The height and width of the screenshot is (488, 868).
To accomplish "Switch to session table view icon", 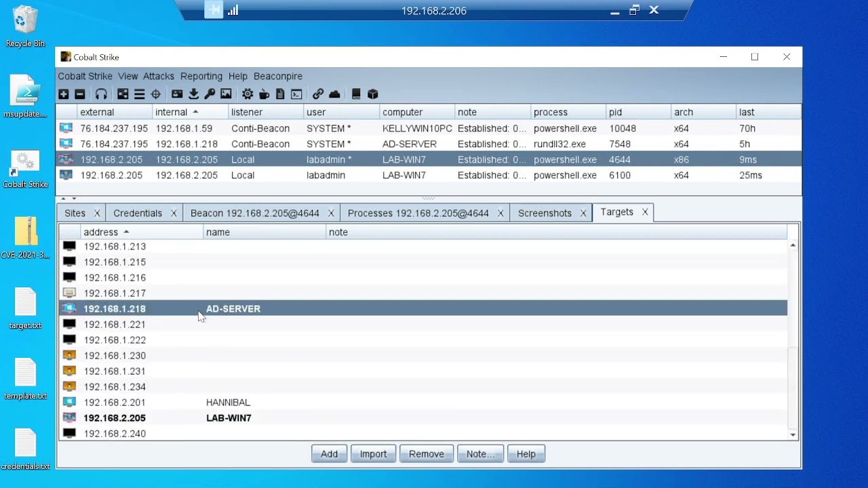I will [139, 94].
